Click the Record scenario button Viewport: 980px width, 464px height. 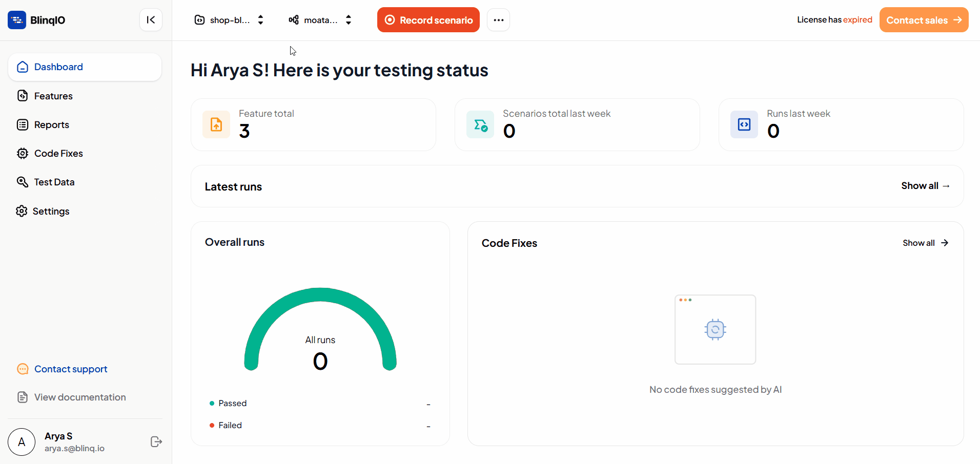428,20
